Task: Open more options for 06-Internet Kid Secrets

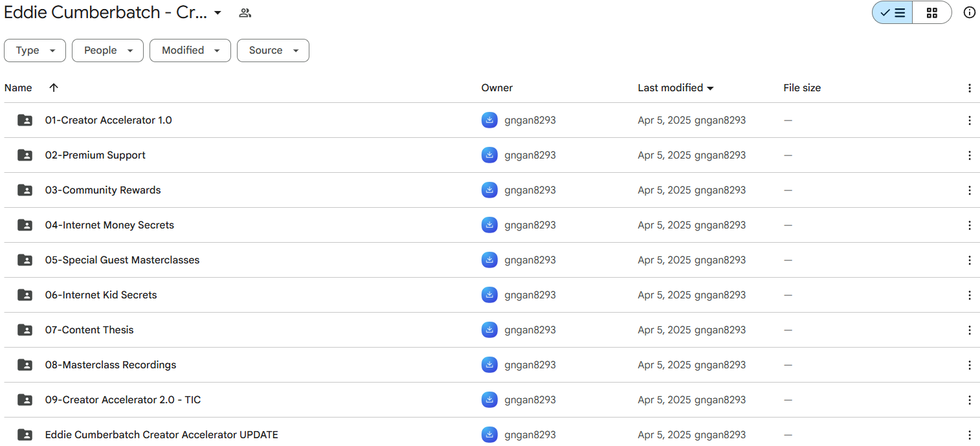Action: tap(969, 295)
